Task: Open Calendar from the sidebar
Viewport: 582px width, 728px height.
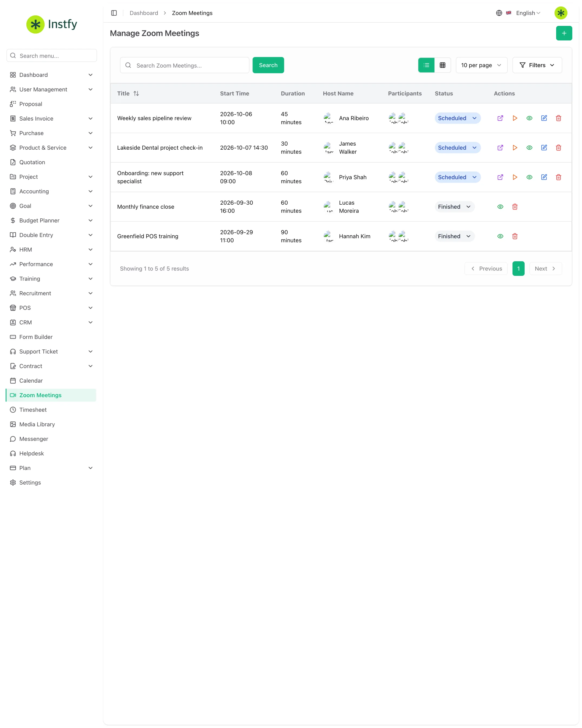Action: 51,380
